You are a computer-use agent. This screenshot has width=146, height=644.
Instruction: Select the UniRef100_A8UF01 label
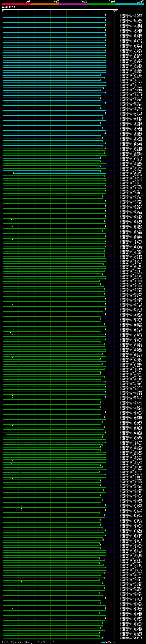pos(131,201)
